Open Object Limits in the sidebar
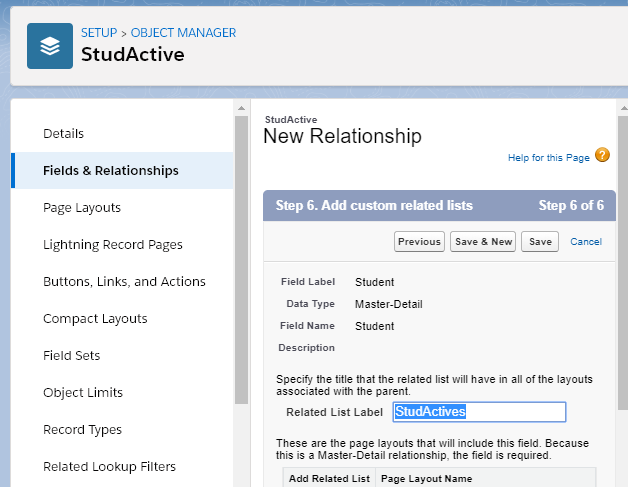The width and height of the screenshot is (628, 489). (x=83, y=392)
